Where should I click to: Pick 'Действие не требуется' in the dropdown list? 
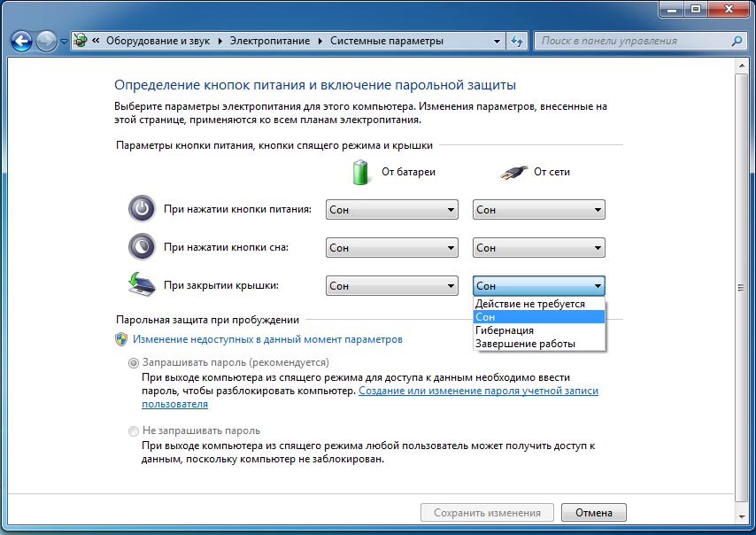point(529,304)
